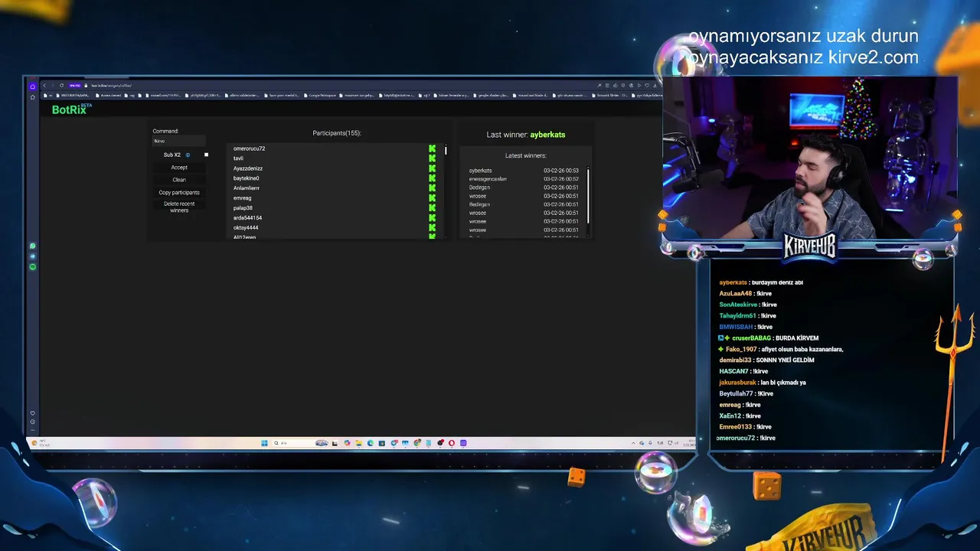Click the Kick icon beside emreag participant
The width and height of the screenshot is (980, 551).
[x=433, y=198]
